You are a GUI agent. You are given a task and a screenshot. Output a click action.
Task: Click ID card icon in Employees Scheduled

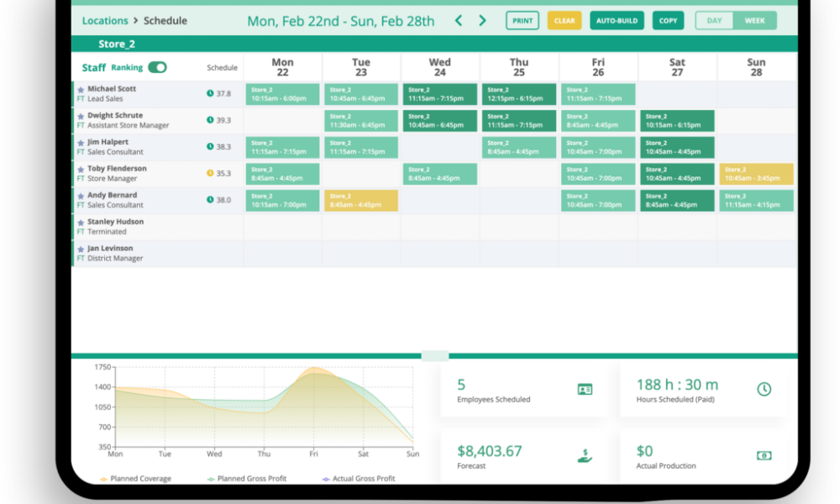coord(585,390)
